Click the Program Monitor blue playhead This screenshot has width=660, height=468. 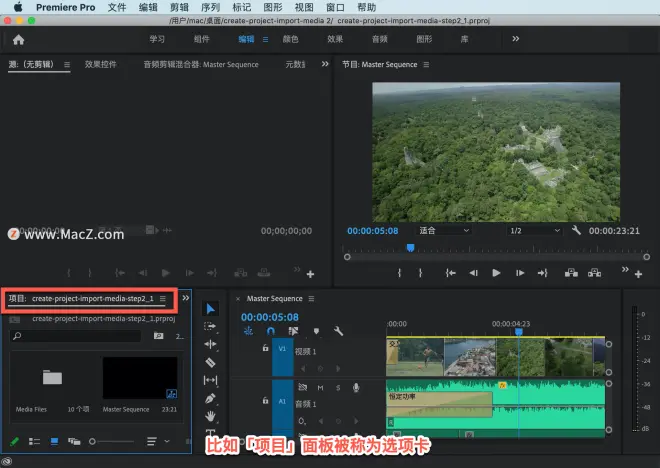[410, 247]
